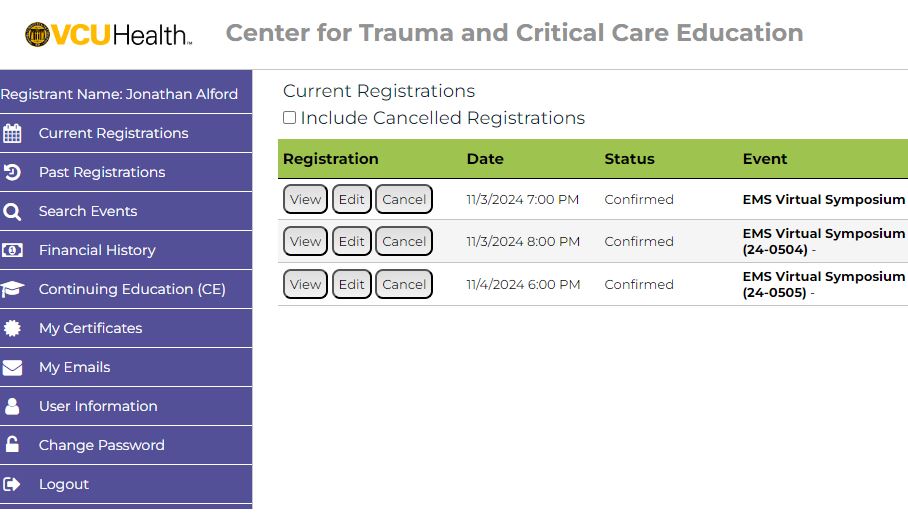Click the VCU Health logo

108,35
